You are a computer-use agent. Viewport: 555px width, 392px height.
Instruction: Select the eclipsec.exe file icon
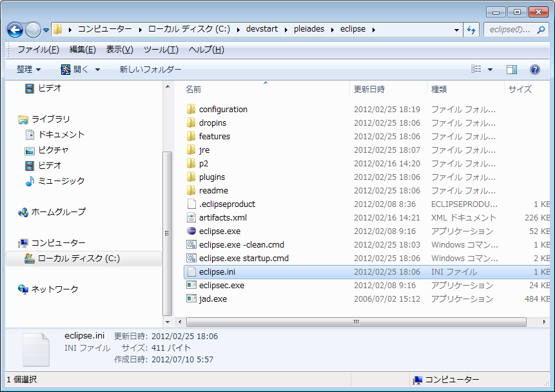[x=191, y=285]
